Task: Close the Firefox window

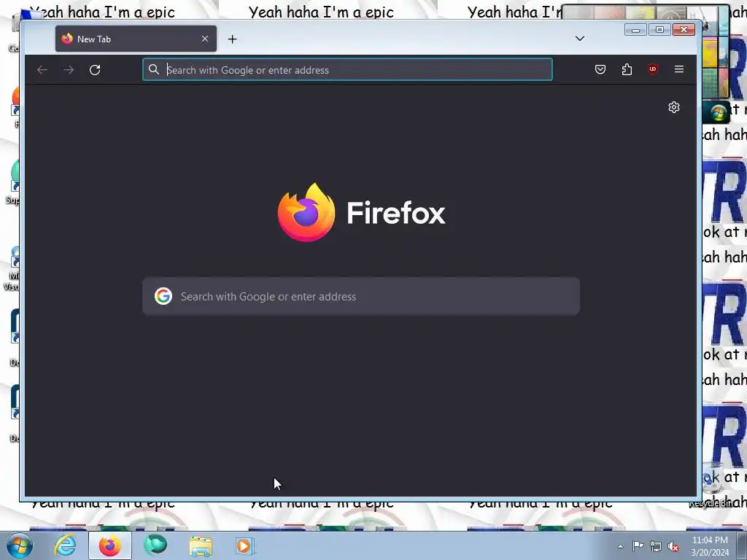Action: [684, 30]
